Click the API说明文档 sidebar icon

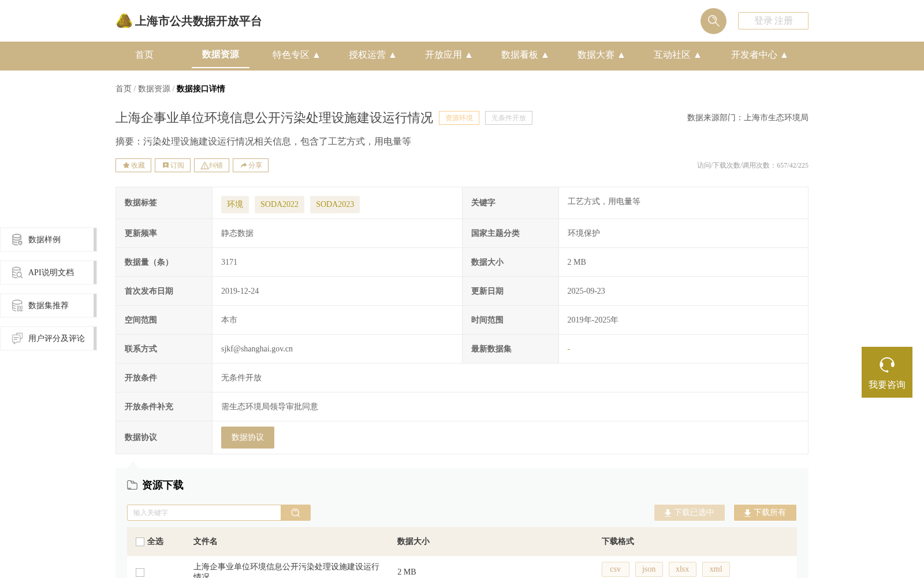click(17, 272)
